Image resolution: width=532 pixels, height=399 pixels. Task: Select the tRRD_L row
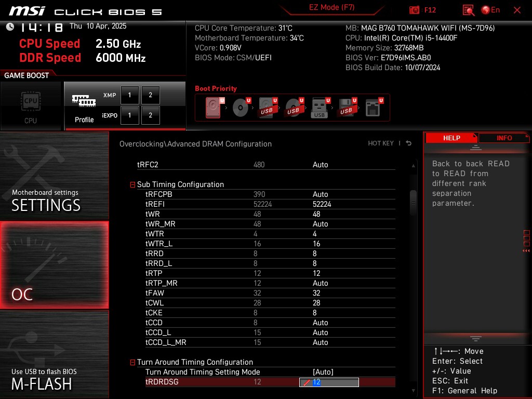pos(270,263)
